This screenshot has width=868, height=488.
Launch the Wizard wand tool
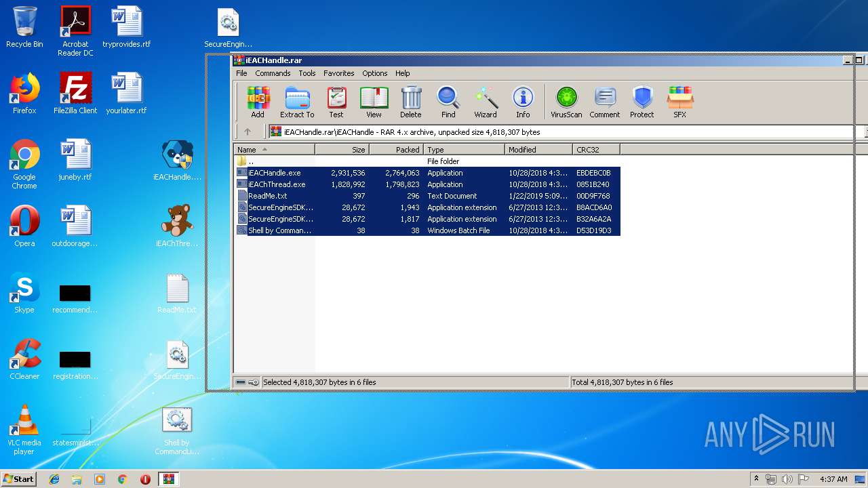pos(486,102)
